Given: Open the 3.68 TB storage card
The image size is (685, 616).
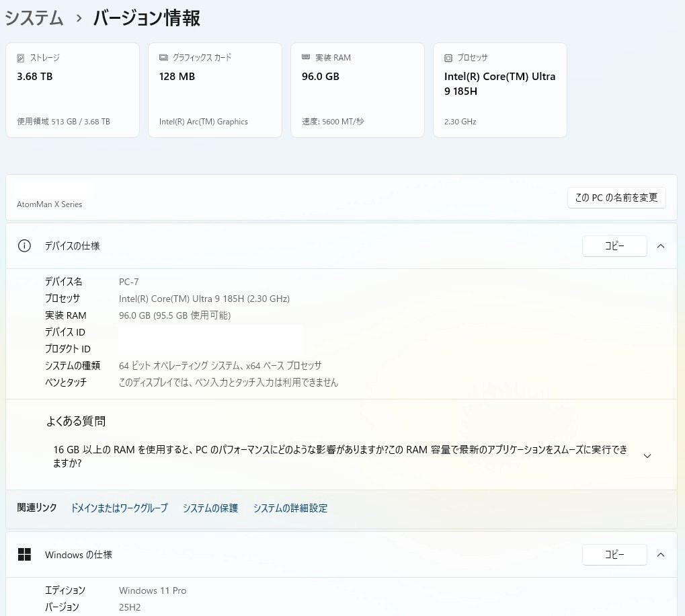Looking at the screenshot, I should pos(73,90).
